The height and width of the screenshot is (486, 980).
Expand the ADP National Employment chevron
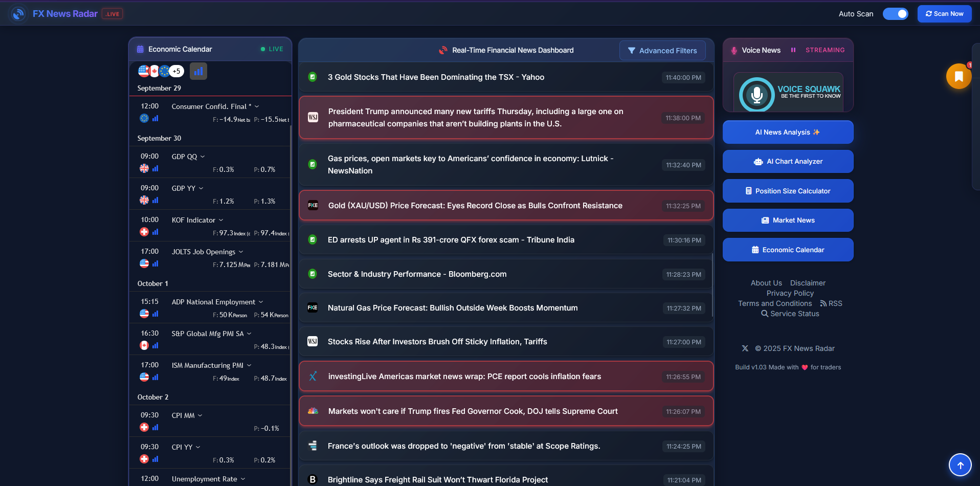tap(261, 302)
